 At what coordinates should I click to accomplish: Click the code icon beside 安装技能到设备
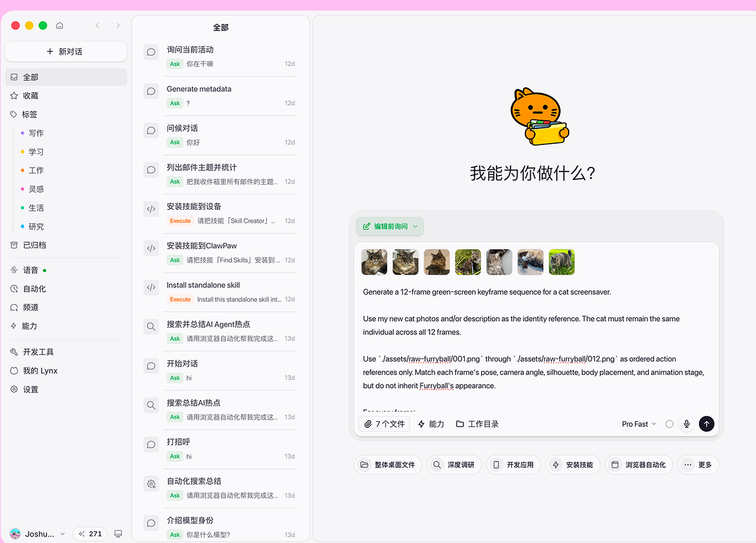point(151,209)
